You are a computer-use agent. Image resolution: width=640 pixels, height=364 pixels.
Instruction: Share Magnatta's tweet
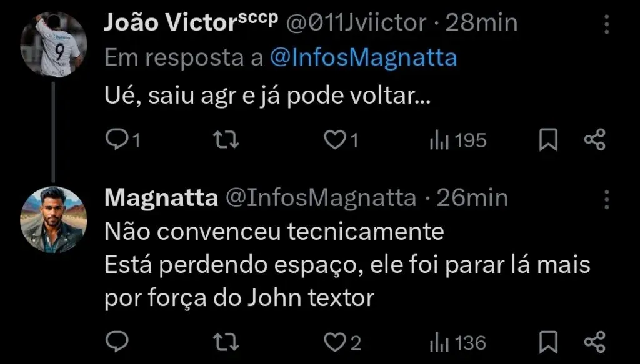tap(594, 342)
